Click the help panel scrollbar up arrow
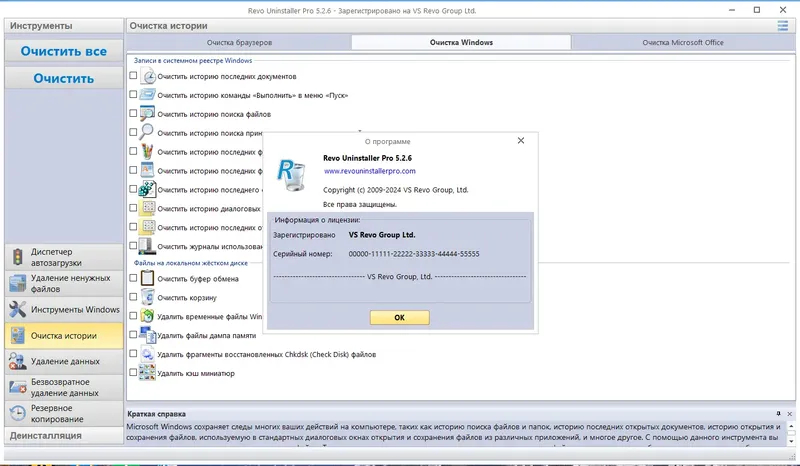Screen dimensions: 800x466 click(791, 426)
